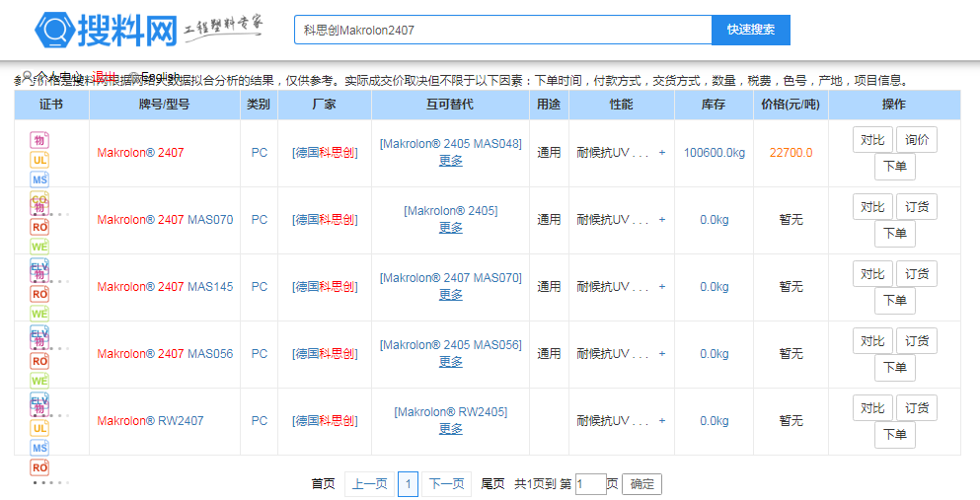Screen dimensions: 980x500
Task: Open RO certificate icon for Makrolon 2407 MAS070
Action: click(x=39, y=227)
